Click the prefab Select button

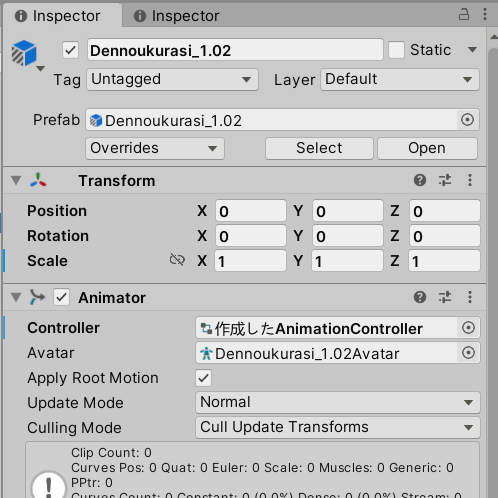[x=319, y=148]
